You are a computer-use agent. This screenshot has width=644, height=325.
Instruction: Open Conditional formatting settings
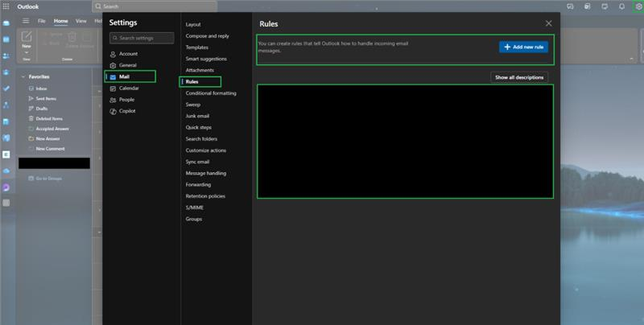coord(211,93)
